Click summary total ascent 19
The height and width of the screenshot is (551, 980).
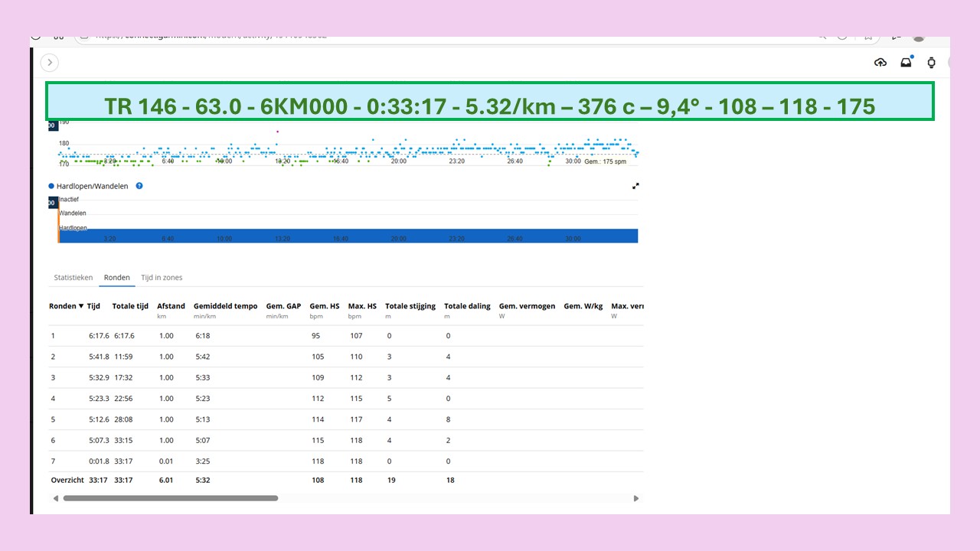[x=391, y=481]
